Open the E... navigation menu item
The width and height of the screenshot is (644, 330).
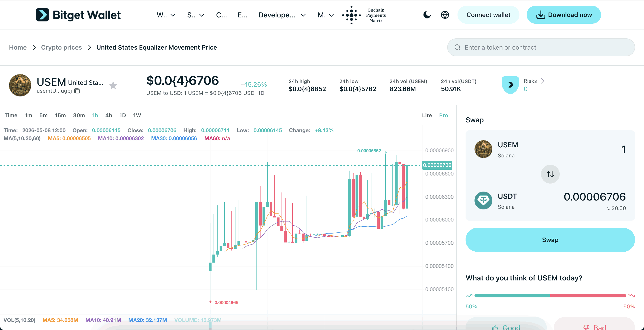coord(242,15)
